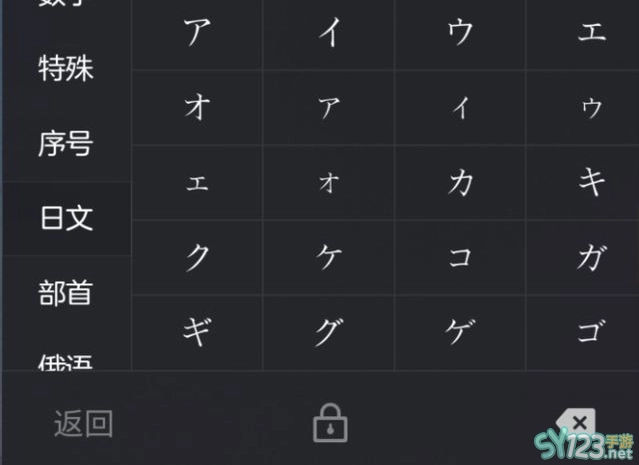This screenshot has width=639, height=465.
Task: Insert the large katakana オ key
Action: pyautogui.click(x=197, y=107)
